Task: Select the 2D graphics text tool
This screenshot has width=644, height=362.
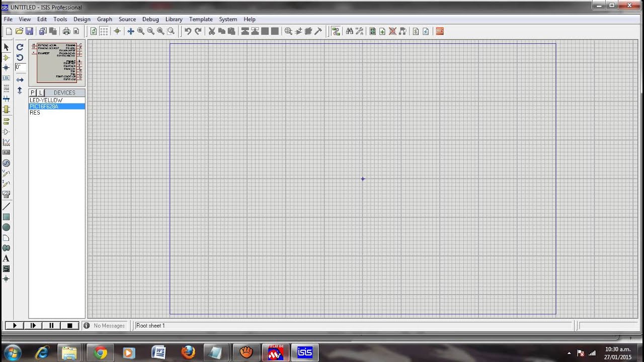Action: point(7,258)
